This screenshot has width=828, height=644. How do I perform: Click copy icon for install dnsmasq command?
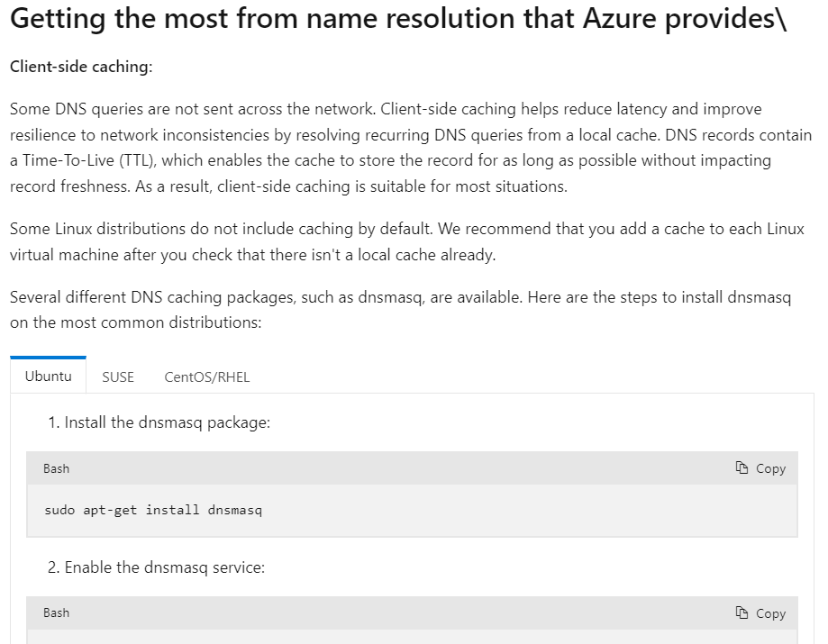coord(760,468)
